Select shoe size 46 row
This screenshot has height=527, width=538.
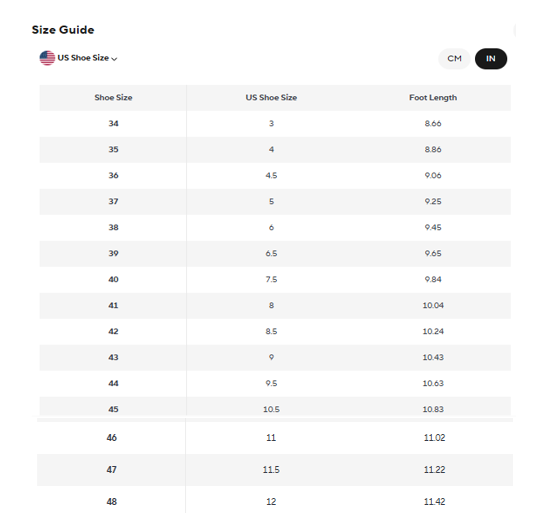275,438
